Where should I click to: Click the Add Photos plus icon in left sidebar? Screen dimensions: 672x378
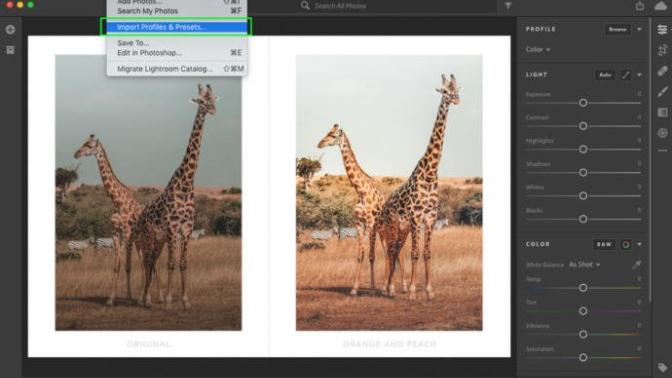point(10,30)
